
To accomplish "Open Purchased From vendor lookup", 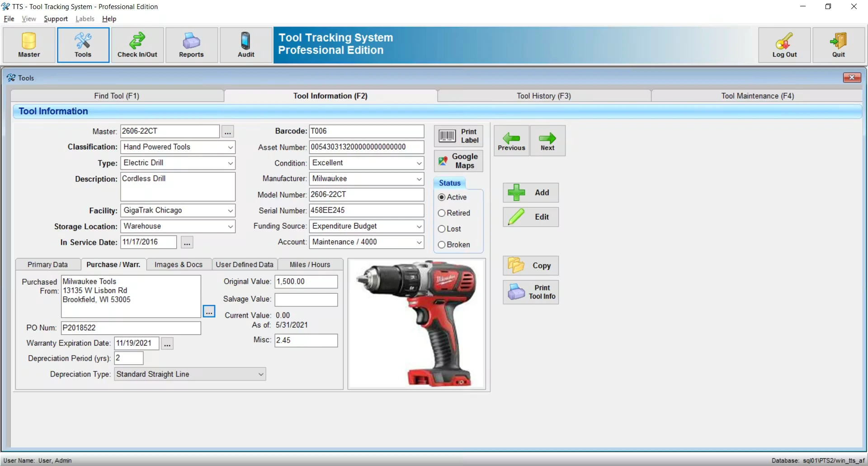I will tap(209, 311).
